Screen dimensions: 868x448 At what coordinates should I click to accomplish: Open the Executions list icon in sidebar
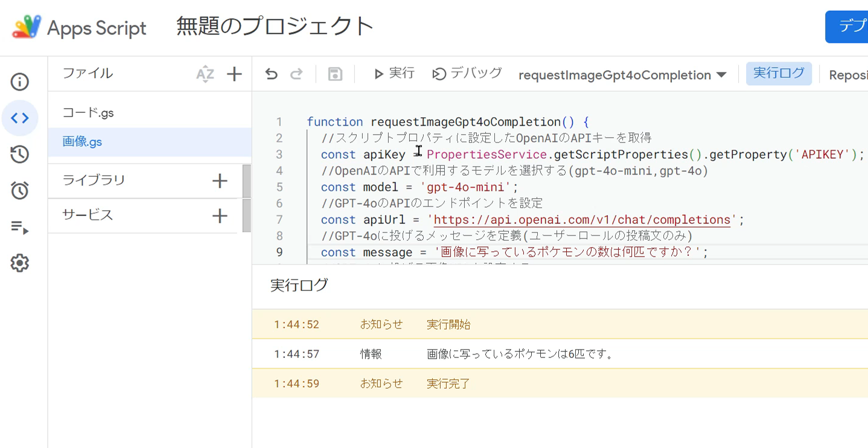coord(20,227)
